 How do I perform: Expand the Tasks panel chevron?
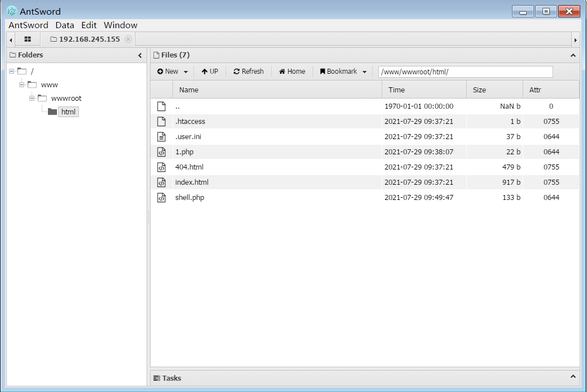point(573,377)
